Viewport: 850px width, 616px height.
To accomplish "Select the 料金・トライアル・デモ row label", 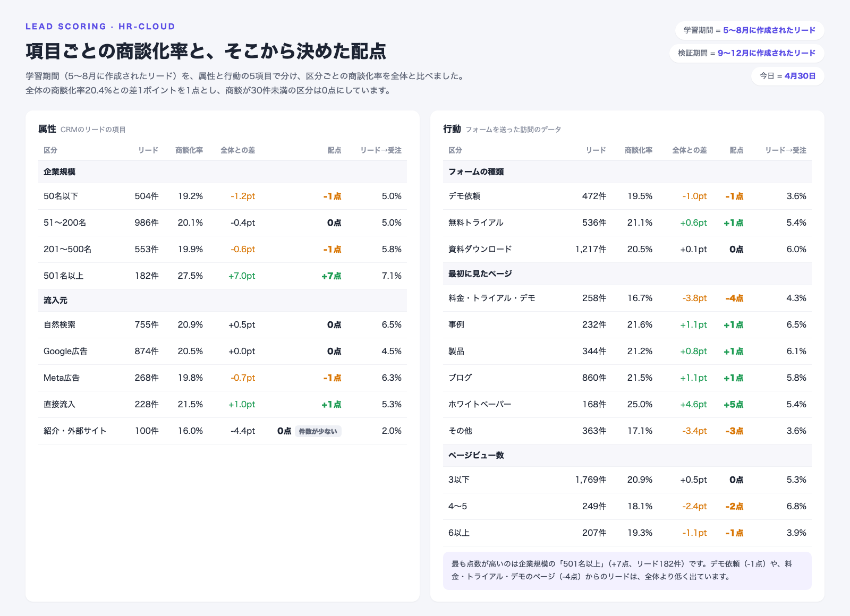I will coord(492,298).
